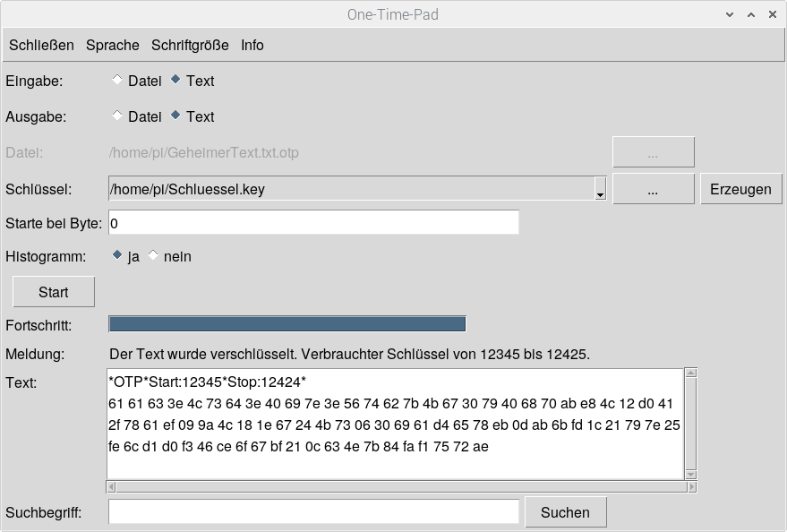Open the Schließen menu
Image resolution: width=787 pixels, height=532 pixels.
pos(41,45)
